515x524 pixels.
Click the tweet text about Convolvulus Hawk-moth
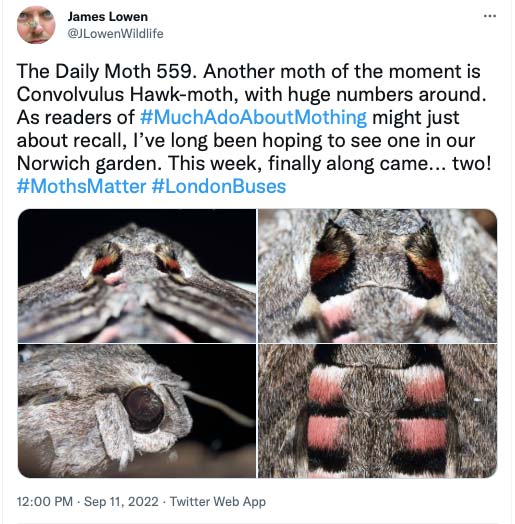pos(254,129)
